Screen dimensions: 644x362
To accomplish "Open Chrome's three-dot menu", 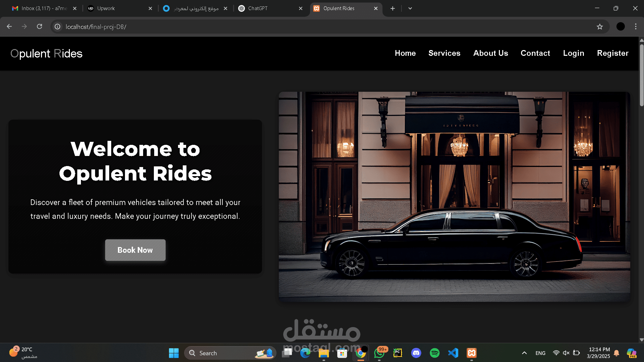I will pyautogui.click(x=636, y=27).
